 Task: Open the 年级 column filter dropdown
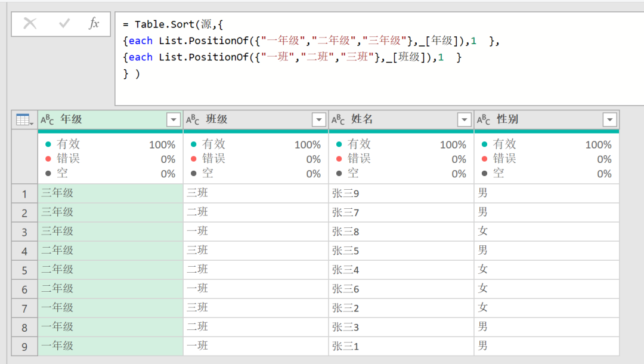[x=173, y=119]
